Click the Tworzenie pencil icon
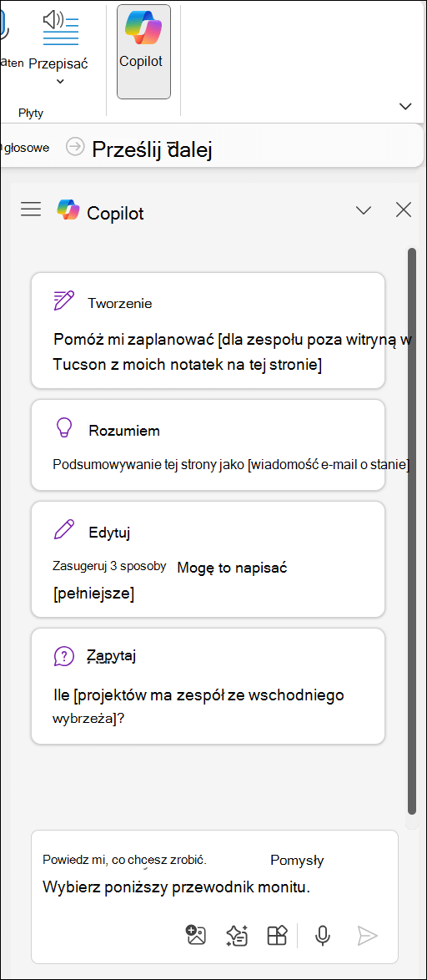Viewport: 427px width, 980px height. coord(64,301)
